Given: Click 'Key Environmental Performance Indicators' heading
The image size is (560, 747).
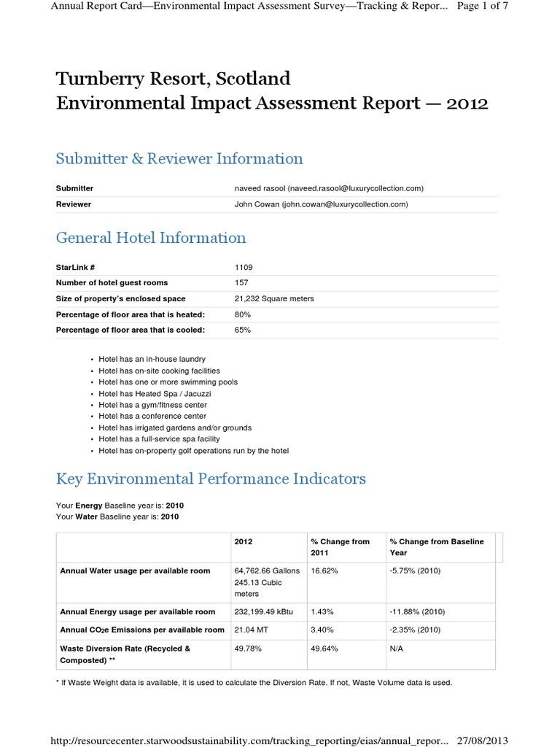Looking at the screenshot, I should (211, 479).
